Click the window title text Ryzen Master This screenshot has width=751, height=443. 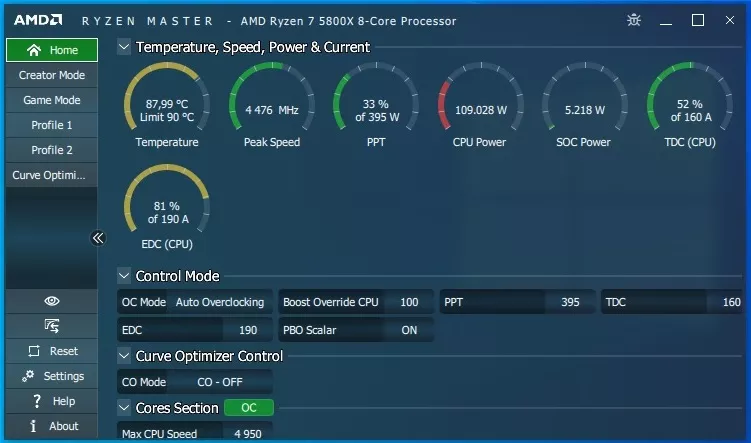148,21
